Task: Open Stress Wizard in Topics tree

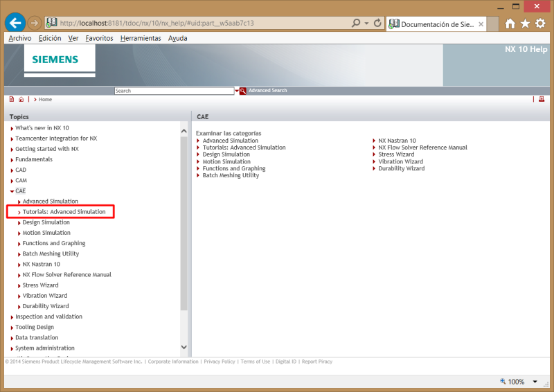Action: coord(40,285)
